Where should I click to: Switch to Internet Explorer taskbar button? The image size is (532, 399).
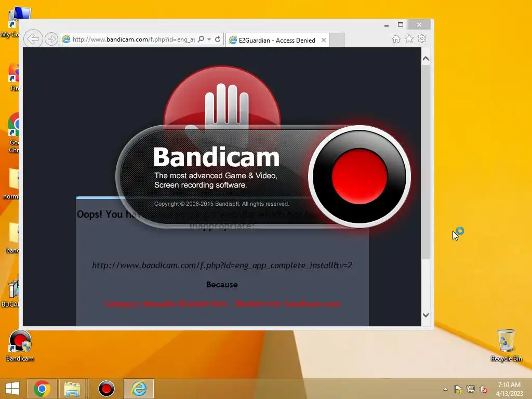(x=138, y=389)
